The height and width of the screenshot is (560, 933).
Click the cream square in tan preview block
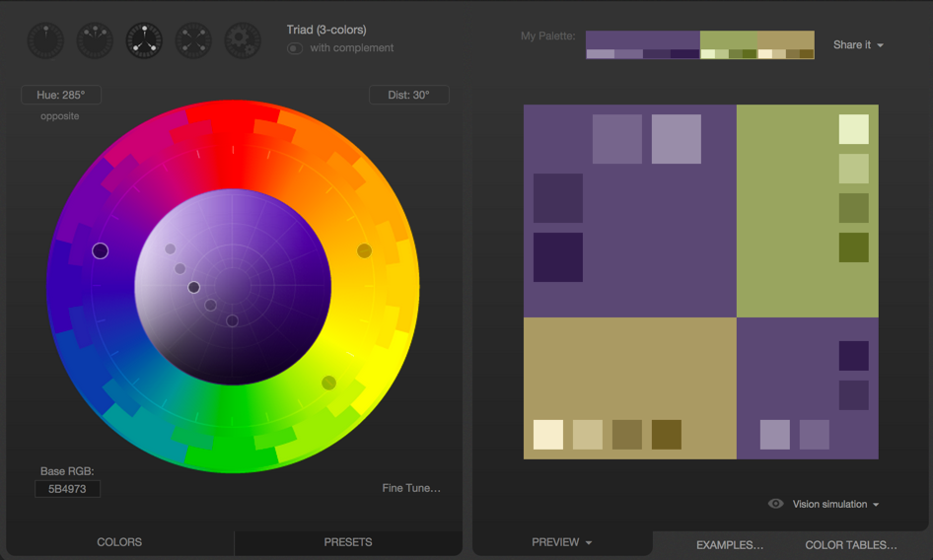(x=548, y=435)
